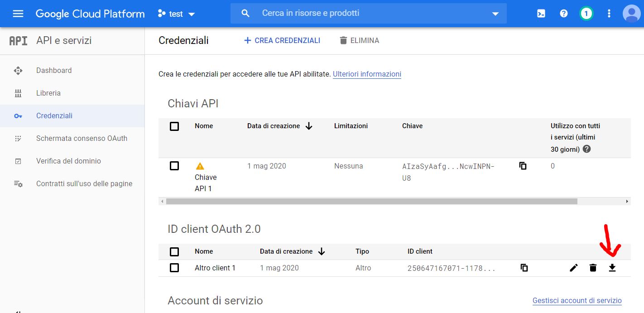
Task: Click client ID text 250647167071-1178...
Action: (452, 268)
